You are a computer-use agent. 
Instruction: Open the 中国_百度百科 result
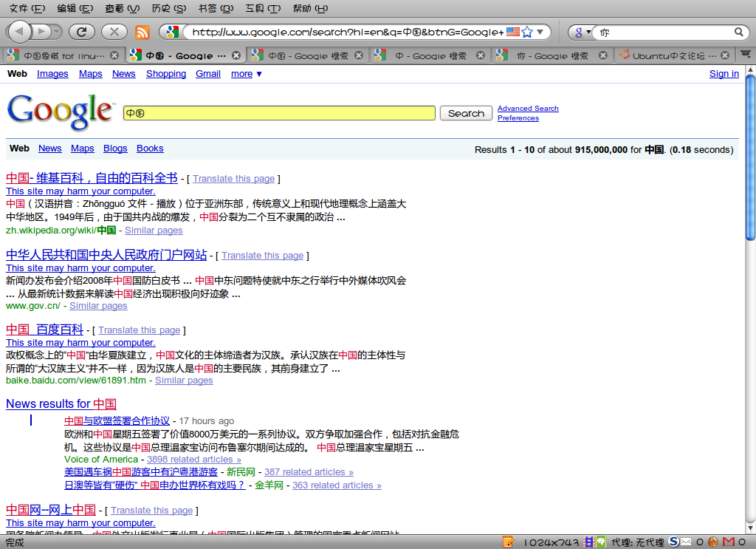pos(45,330)
